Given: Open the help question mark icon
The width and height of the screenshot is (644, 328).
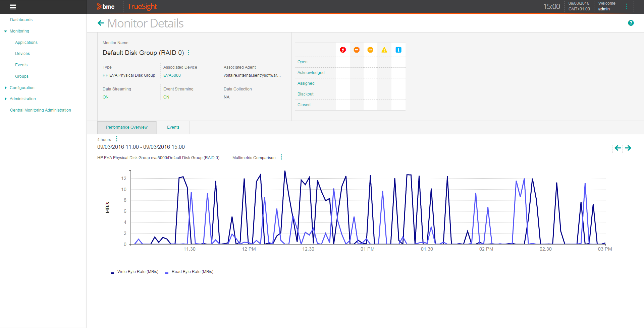Looking at the screenshot, I should click(631, 23).
